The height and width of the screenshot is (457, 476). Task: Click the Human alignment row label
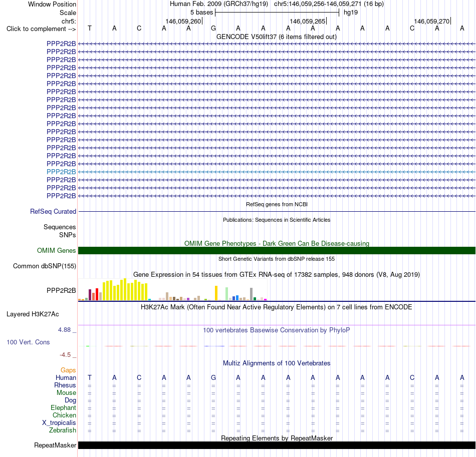tap(66, 377)
